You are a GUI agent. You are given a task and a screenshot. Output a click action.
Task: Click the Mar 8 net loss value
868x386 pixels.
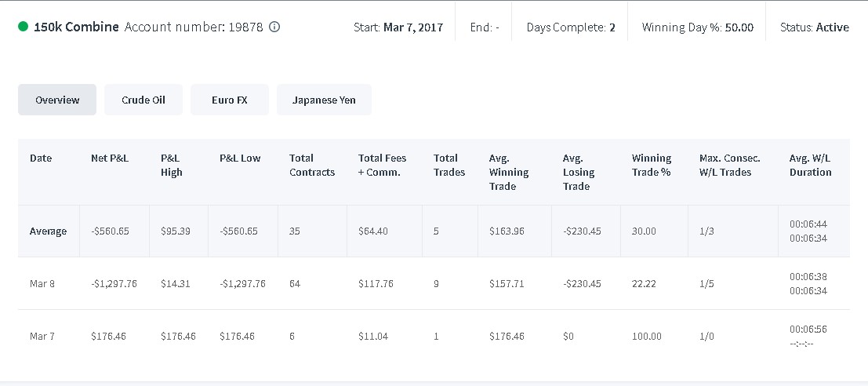114,283
